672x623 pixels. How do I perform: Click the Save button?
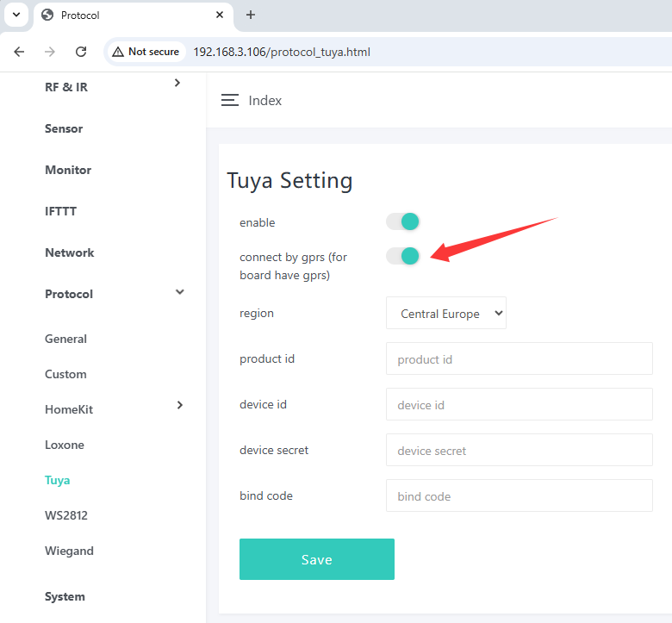[x=317, y=559]
